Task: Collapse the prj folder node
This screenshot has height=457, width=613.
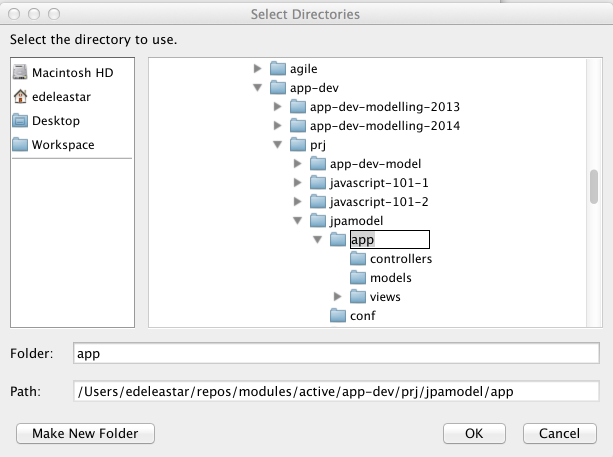Action: pos(278,145)
